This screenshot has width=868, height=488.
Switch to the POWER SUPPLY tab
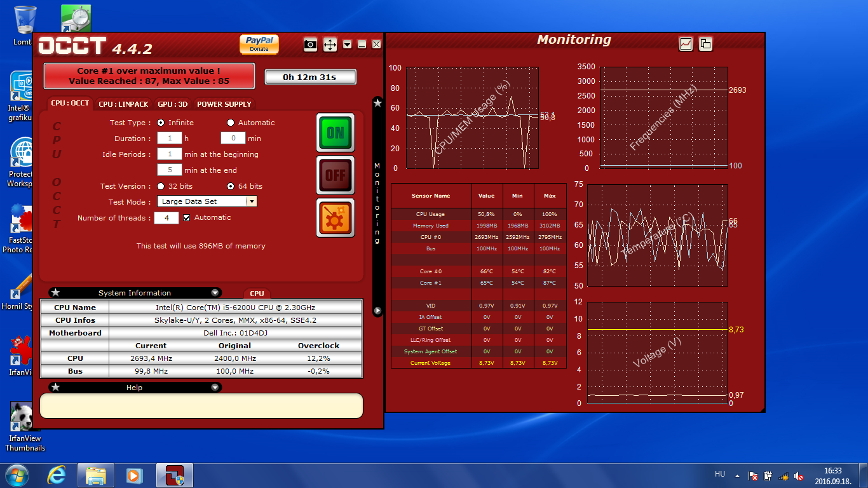[224, 104]
